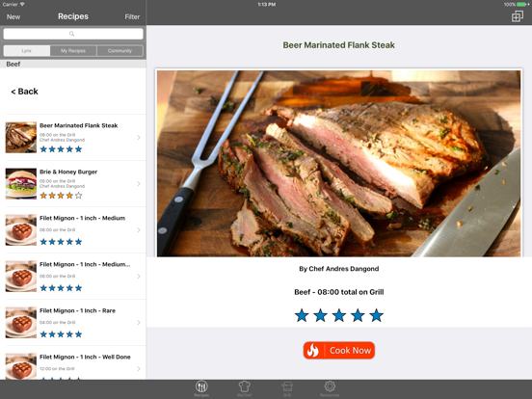
Task: Open the Resources gear tab
Action: coord(330,388)
